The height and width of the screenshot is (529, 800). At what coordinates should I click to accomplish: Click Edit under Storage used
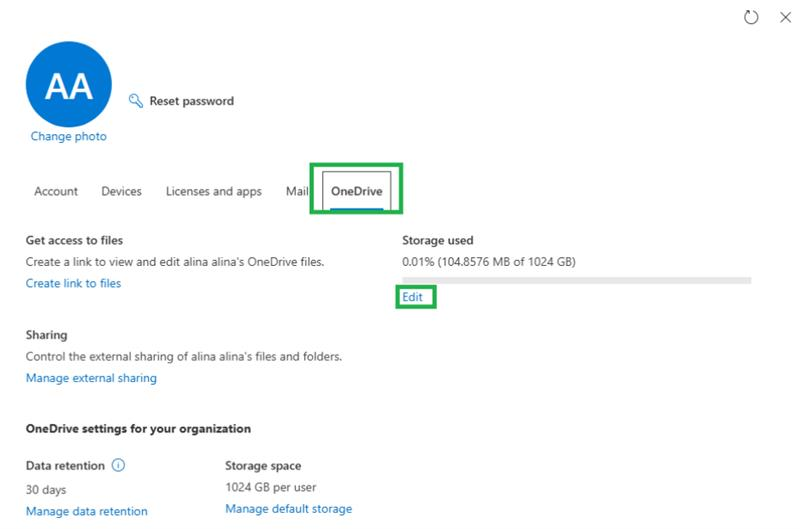pos(412,297)
